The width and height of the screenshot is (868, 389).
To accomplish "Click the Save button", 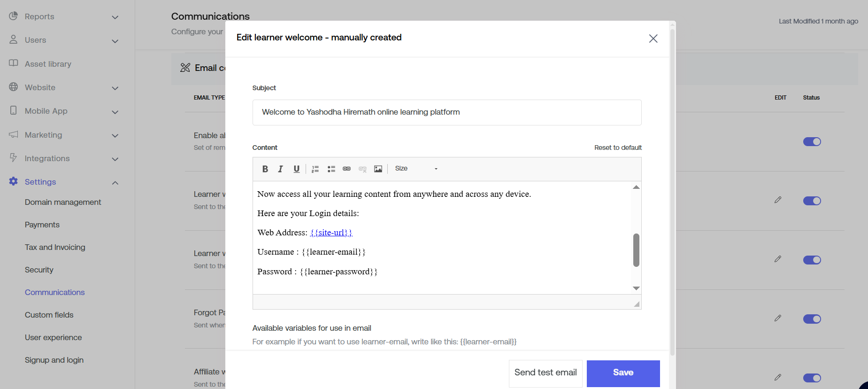I will (x=623, y=373).
